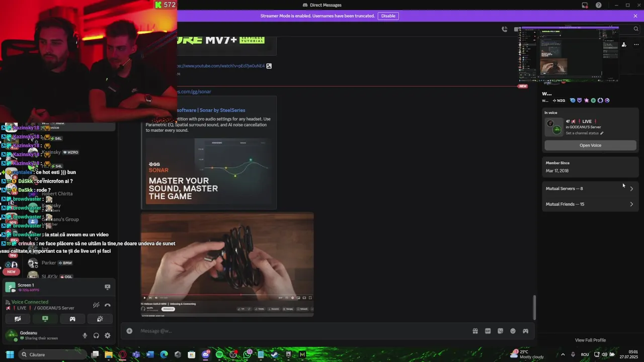Image resolution: width=644 pixels, height=362 pixels.
Task: Mute the microphone next to Godeanu
Action: click(x=85, y=335)
